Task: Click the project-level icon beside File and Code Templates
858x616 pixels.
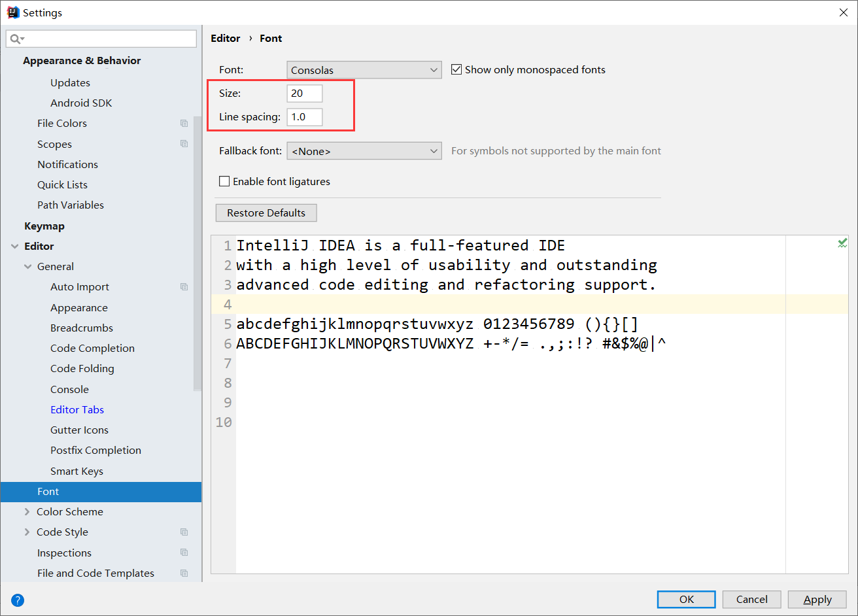Action: click(x=184, y=573)
